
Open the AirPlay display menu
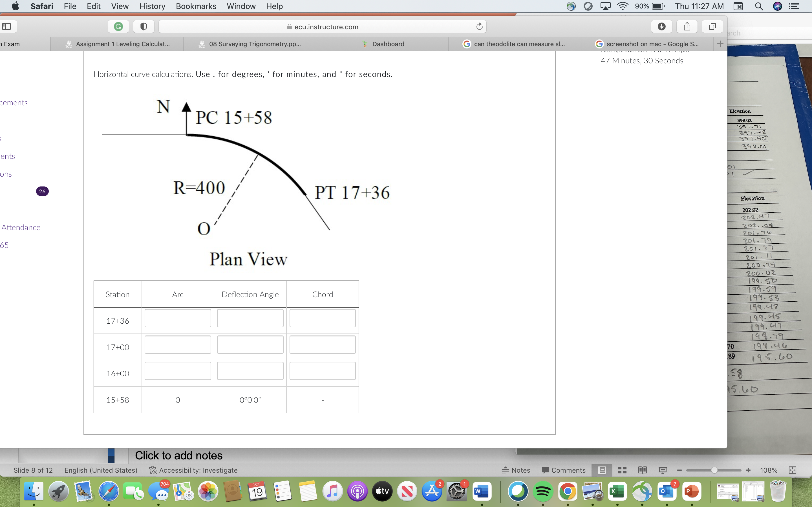(x=605, y=6)
